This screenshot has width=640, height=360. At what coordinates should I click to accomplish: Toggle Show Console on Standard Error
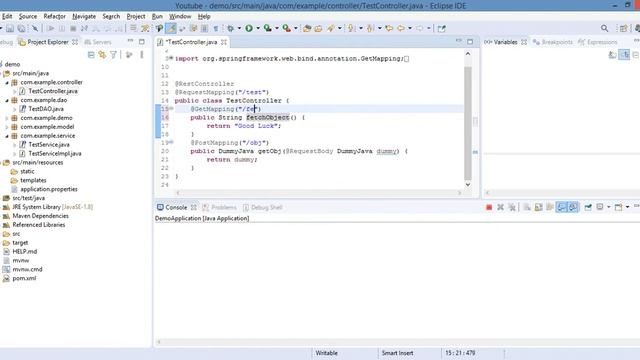point(573,207)
